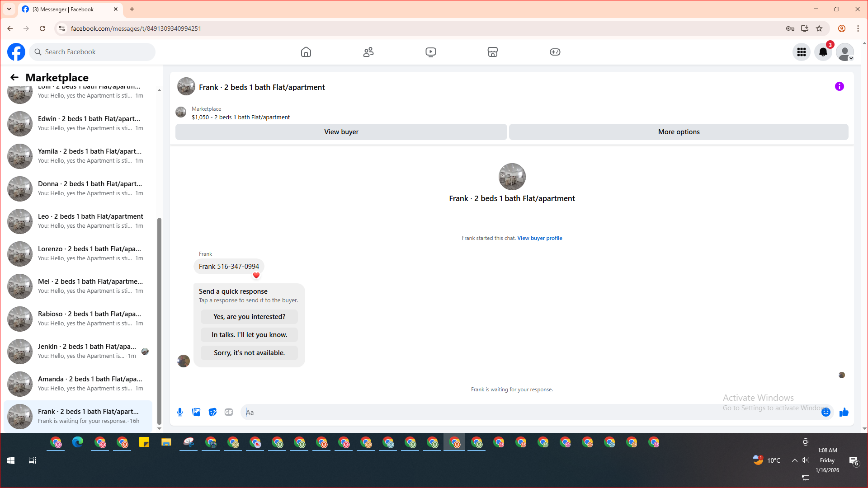This screenshot has height=488, width=868.
Task: Go to Facebook Home tab
Action: click(306, 52)
